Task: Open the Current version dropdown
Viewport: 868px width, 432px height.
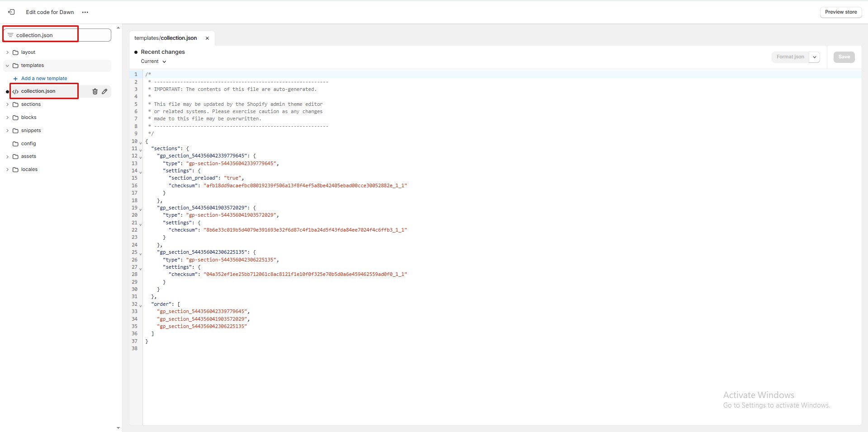Action: point(153,62)
